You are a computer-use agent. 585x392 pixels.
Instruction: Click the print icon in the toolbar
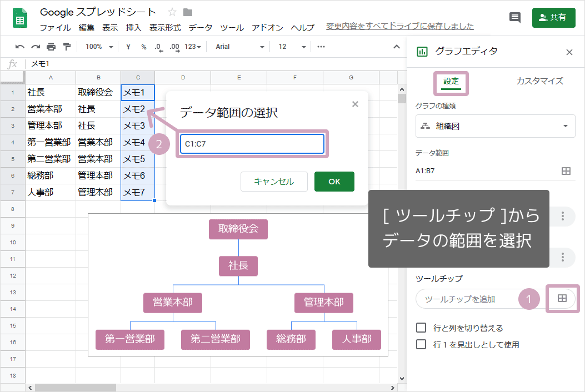(x=52, y=47)
